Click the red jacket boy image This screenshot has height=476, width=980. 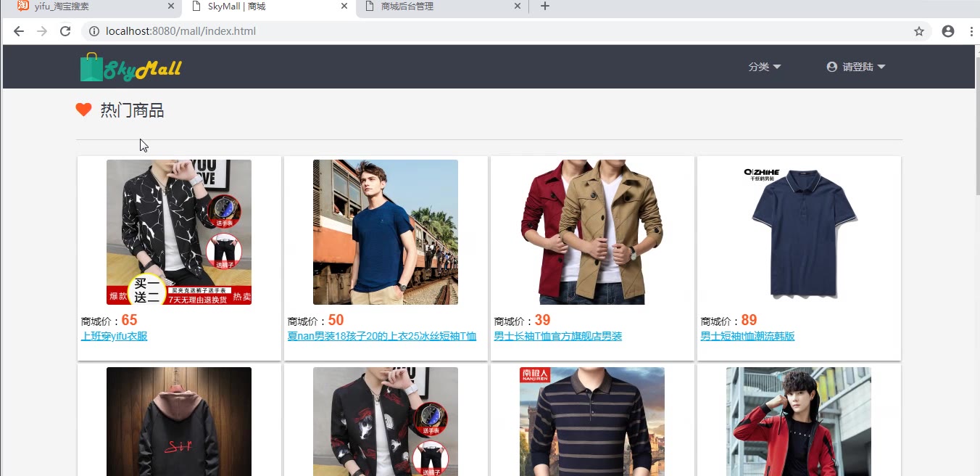799,422
